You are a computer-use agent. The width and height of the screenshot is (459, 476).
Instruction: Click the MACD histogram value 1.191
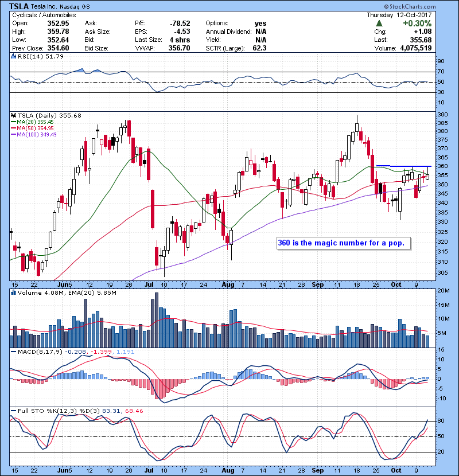tap(125, 352)
